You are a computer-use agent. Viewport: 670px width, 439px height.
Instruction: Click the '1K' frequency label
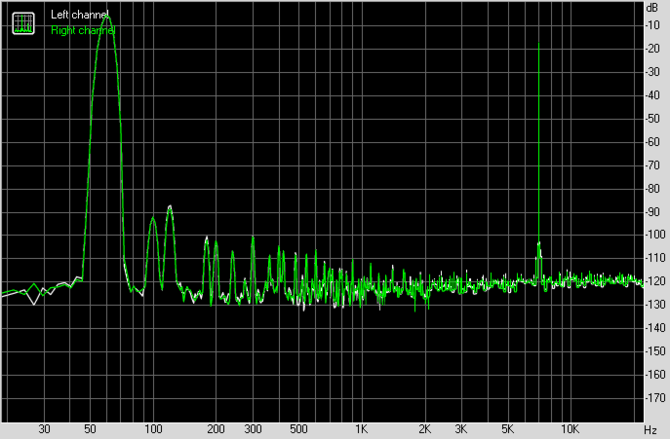point(361,429)
